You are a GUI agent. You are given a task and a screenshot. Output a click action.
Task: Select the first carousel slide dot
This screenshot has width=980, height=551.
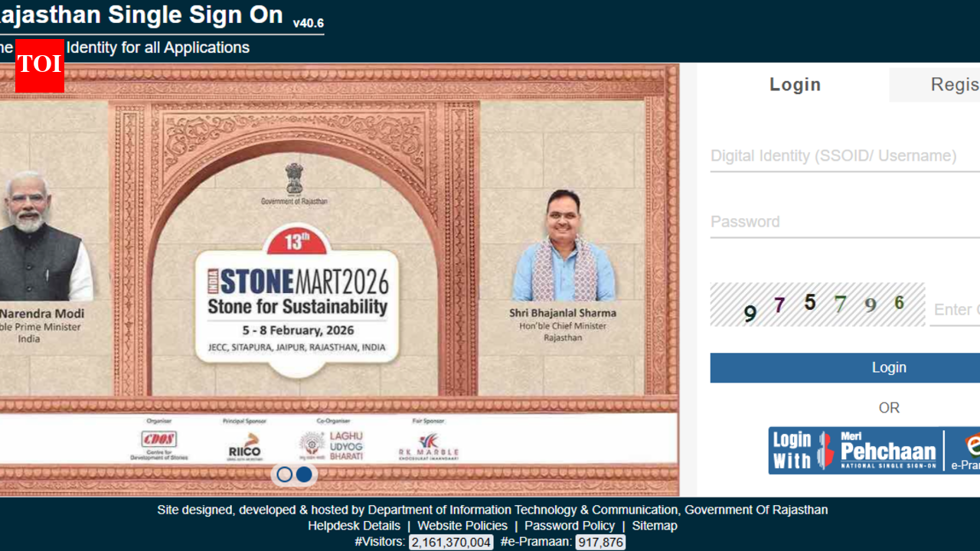[284, 474]
